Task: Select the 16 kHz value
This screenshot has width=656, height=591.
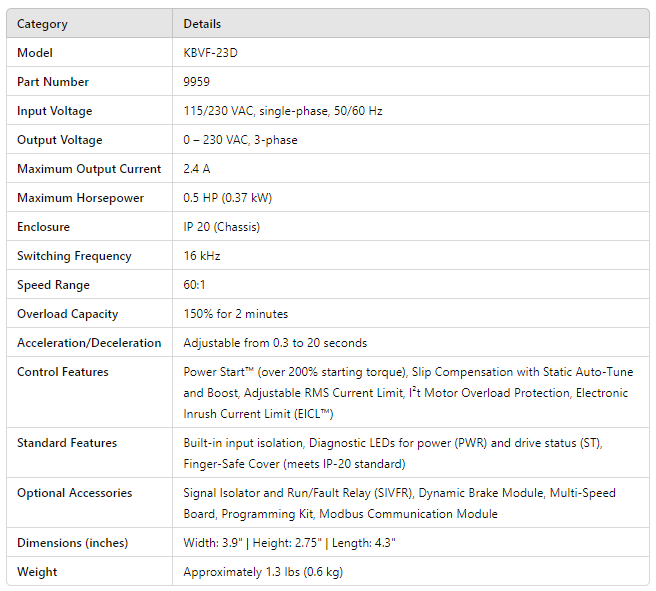Action: [x=202, y=256]
